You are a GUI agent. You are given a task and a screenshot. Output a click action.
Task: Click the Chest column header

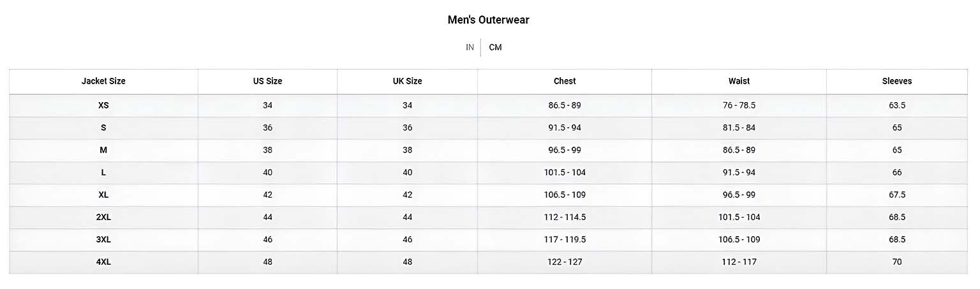(x=565, y=81)
